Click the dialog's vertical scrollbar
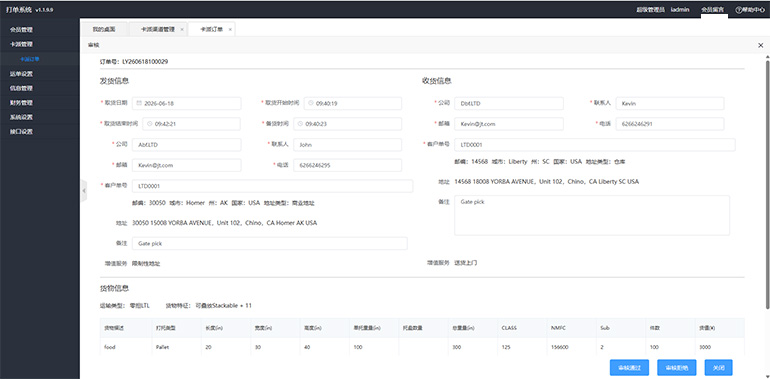Screen dimensions: 770x380 [767, 184]
